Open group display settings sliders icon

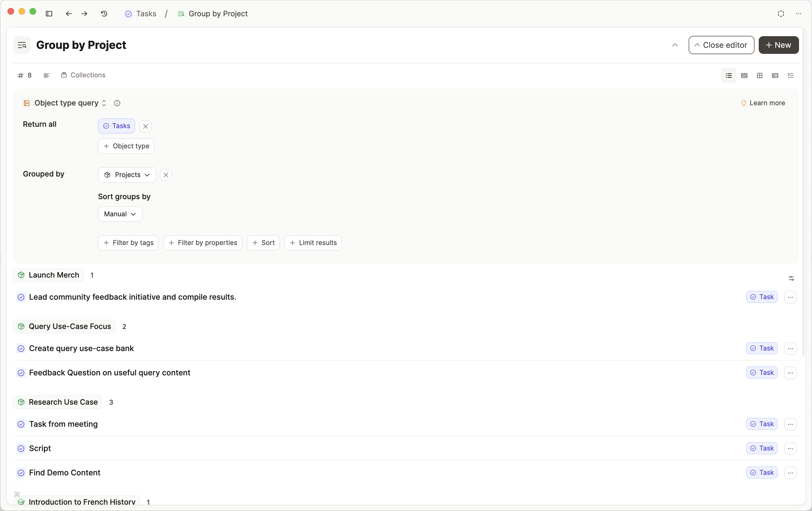(791, 278)
